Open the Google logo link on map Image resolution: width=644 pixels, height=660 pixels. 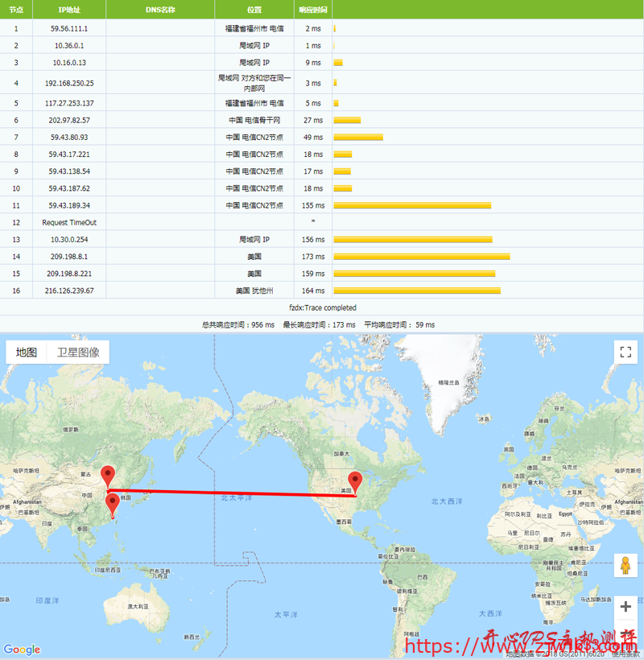[22, 650]
